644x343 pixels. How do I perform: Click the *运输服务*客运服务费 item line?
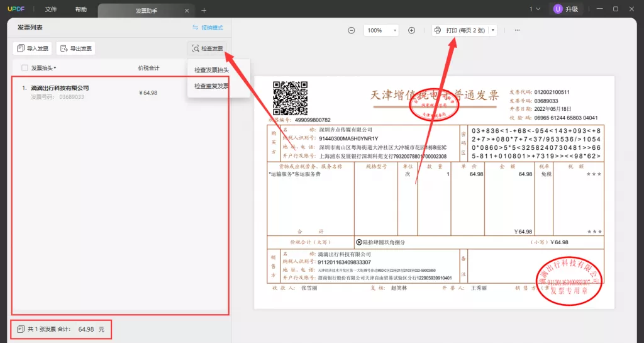294,174
